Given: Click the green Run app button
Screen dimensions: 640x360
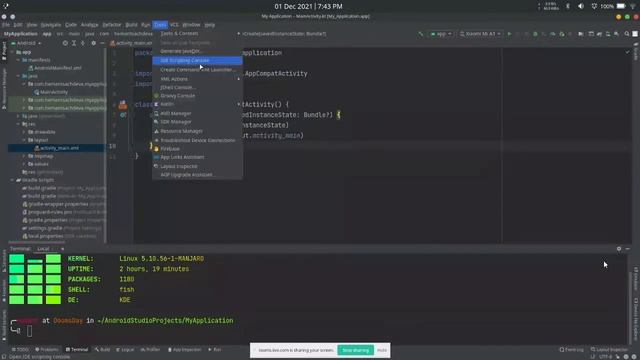Looking at the screenshot, I should (509, 34).
